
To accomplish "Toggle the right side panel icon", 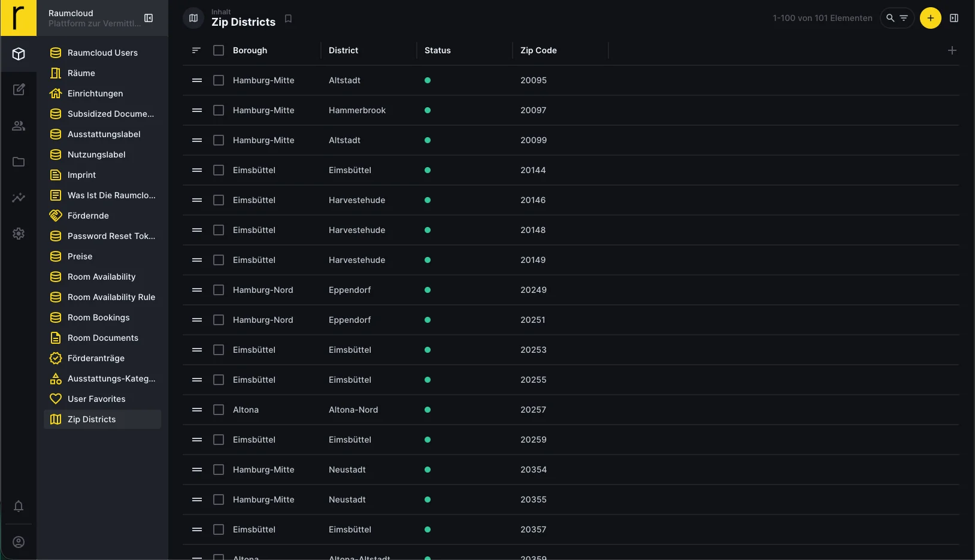I will (954, 18).
